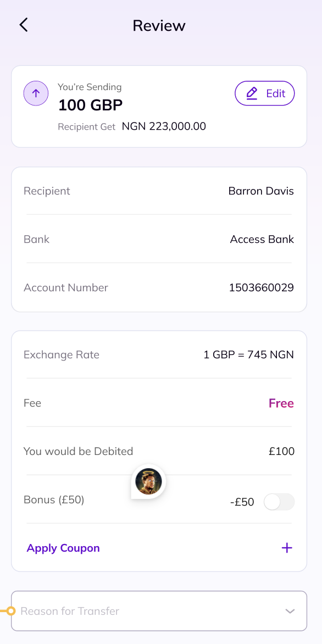Tap the Apply Coupon link
Screen dimensions: 322x644
pos(63,548)
